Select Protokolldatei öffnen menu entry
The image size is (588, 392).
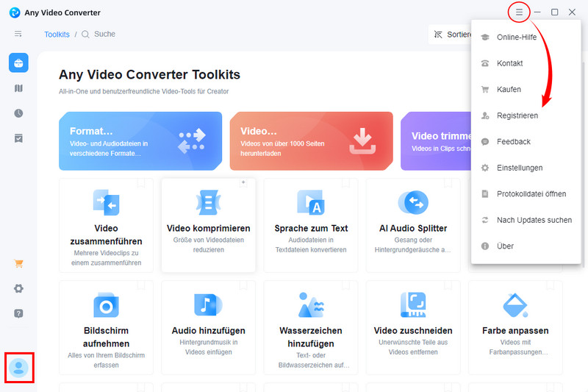(526, 194)
